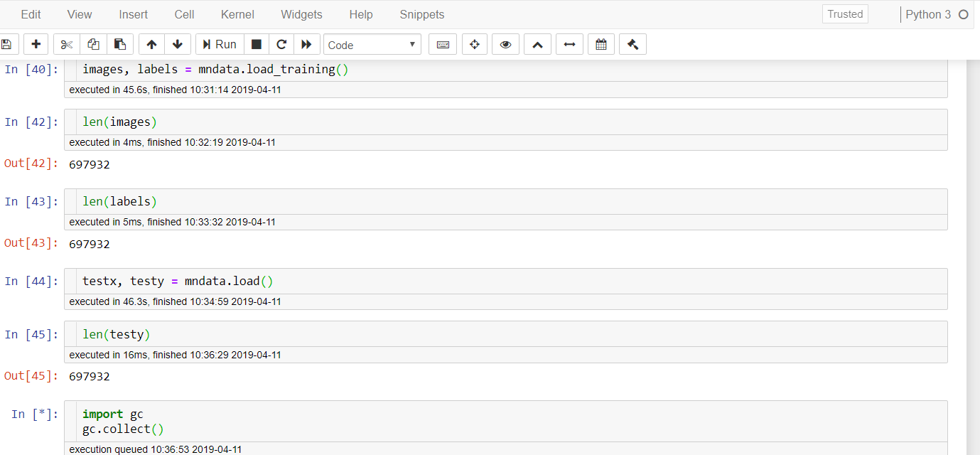Open the Widgets menu
Viewport: 980px width, 455px height.
[x=301, y=14]
